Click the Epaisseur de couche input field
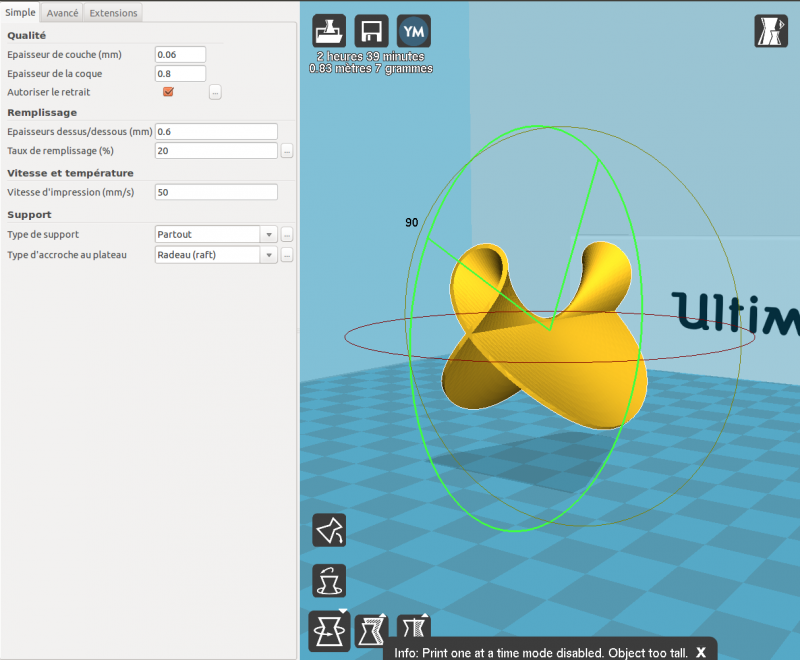Image resolution: width=800 pixels, height=660 pixels. point(180,55)
